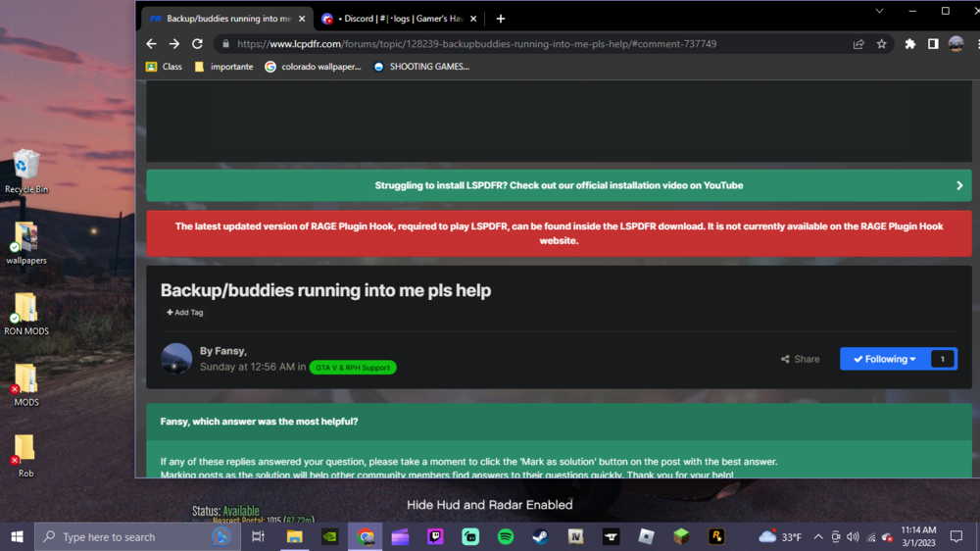Viewport: 980px width, 551px height.
Task: Open Chrome extensions puzzle icon
Action: (x=910, y=44)
